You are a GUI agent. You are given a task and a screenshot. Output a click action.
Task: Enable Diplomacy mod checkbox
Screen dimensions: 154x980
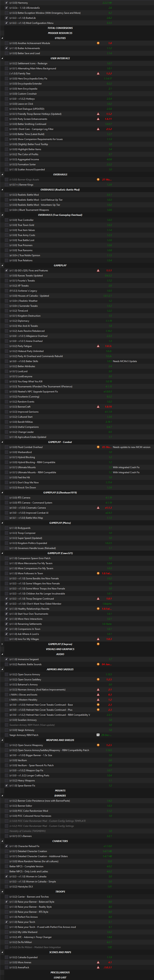(x=6, y=321)
